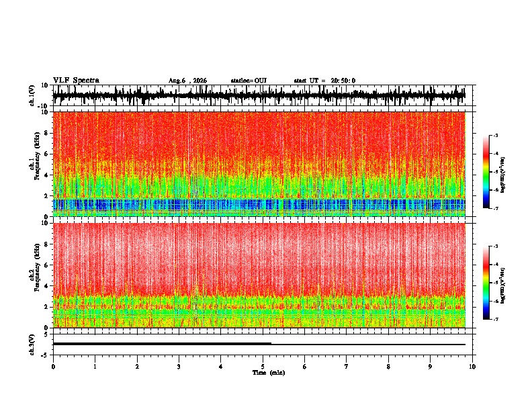Click the "-7" label on ch.2 colorbar
The height and width of the screenshot is (411, 532).
(x=495, y=319)
